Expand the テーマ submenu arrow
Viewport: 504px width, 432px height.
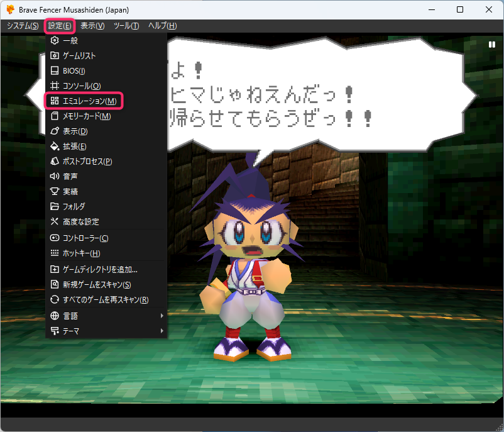pyautogui.click(x=162, y=331)
